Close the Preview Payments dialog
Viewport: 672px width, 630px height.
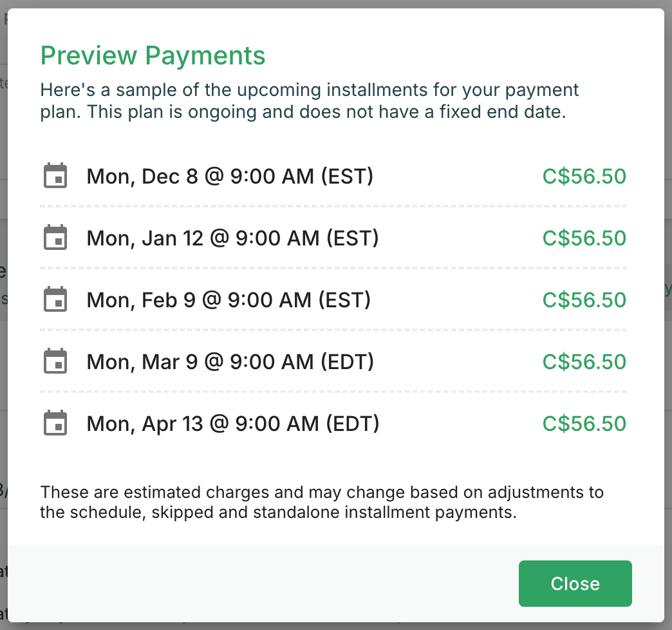(575, 584)
